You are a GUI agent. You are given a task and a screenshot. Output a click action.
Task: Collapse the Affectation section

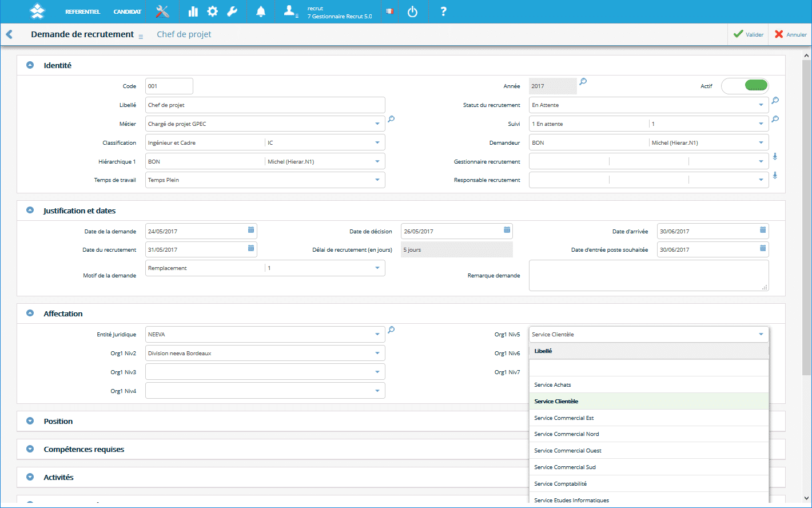pyautogui.click(x=30, y=313)
